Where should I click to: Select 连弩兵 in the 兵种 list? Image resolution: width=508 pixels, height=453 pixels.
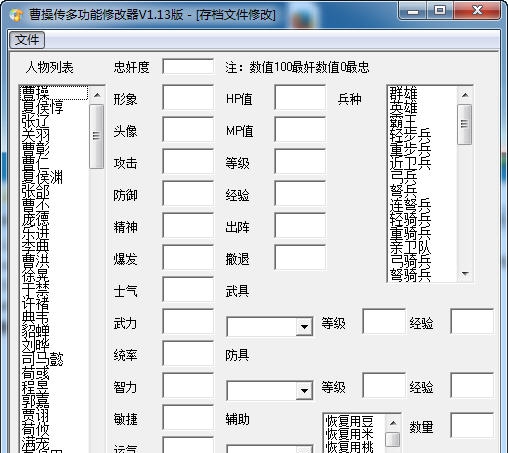[x=423, y=205]
